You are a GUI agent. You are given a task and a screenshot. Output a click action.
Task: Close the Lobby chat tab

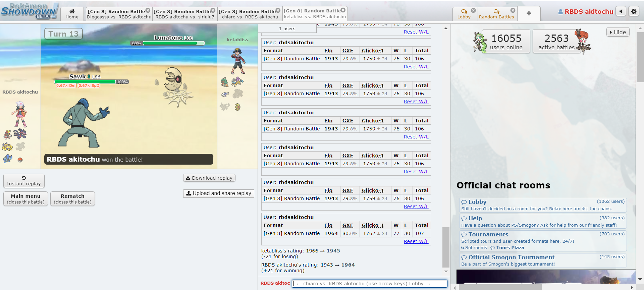pos(473,10)
